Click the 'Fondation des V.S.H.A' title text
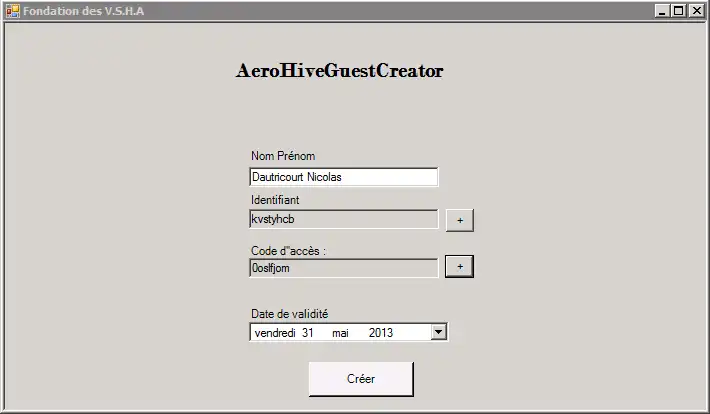 (84, 11)
